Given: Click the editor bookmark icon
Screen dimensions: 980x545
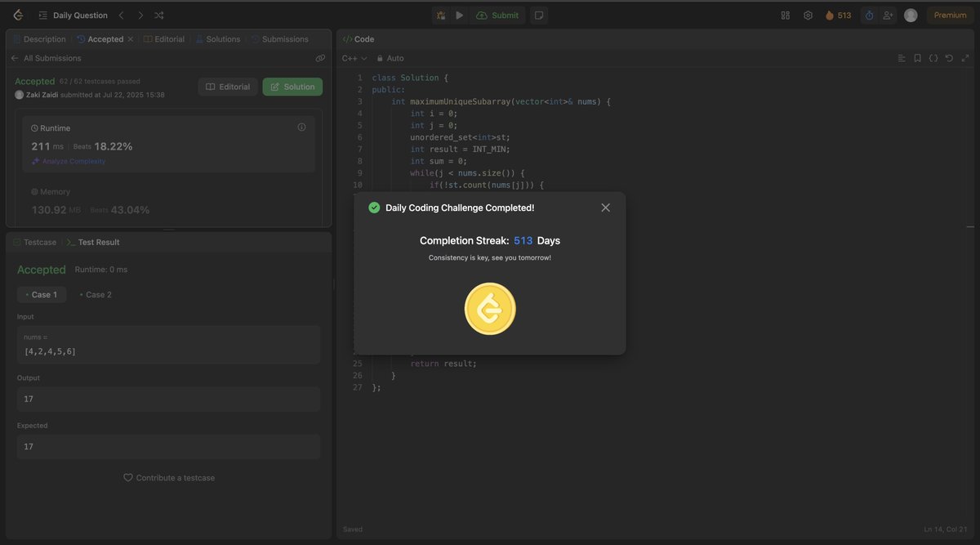Looking at the screenshot, I should (918, 58).
